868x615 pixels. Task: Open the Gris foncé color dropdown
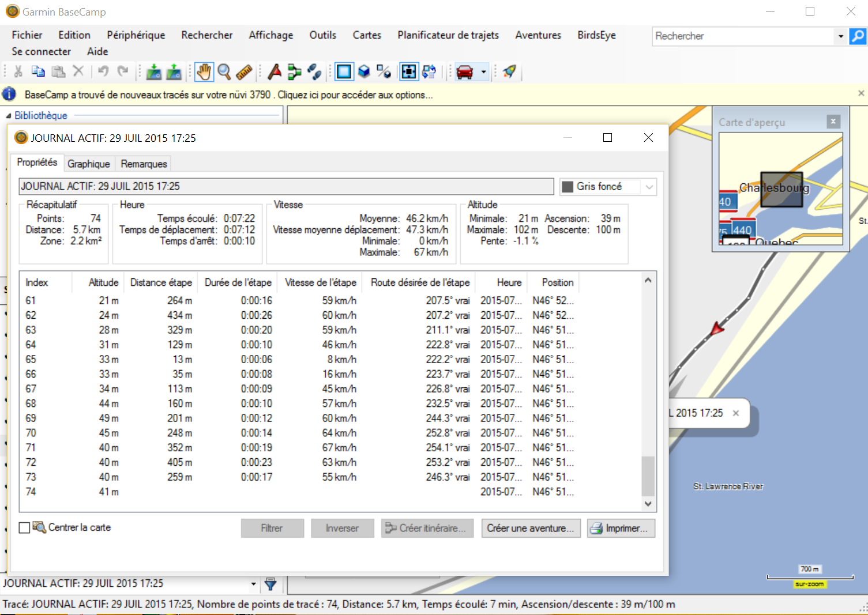tap(649, 187)
